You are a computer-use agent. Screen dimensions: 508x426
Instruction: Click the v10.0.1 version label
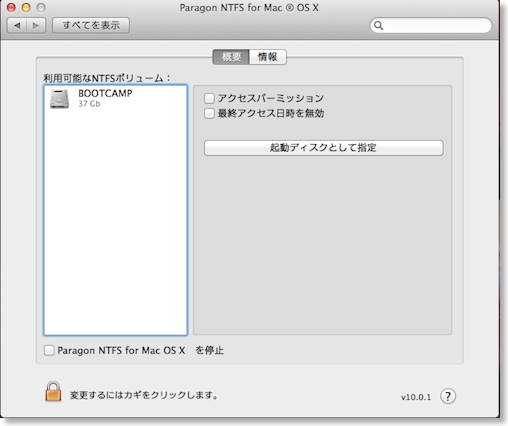pos(416,397)
